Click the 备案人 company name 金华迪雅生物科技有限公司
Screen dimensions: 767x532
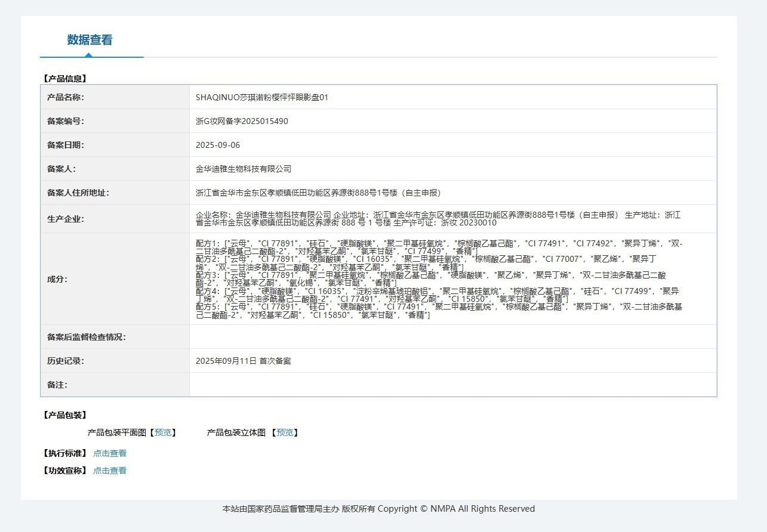click(x=244, y=169)
